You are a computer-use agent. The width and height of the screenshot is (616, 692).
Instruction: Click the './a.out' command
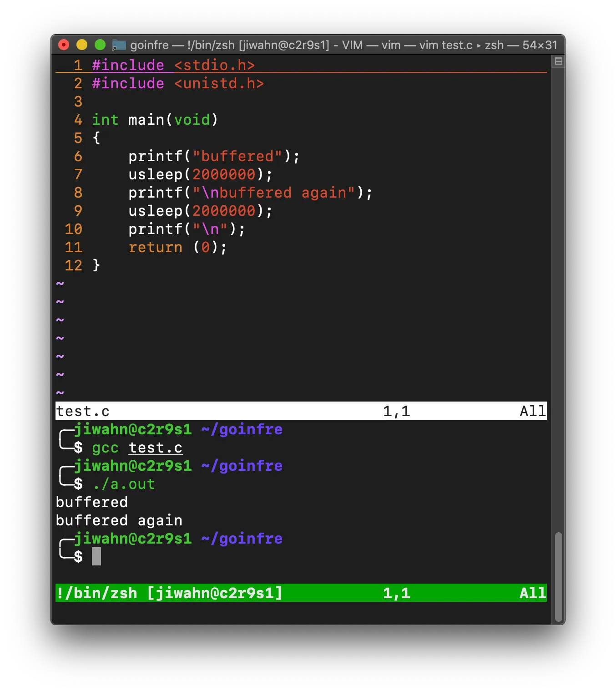(123, 484)
